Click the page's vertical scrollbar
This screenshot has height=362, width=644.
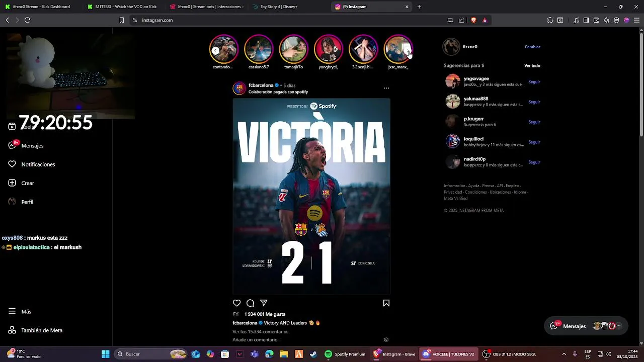[641, 85]
